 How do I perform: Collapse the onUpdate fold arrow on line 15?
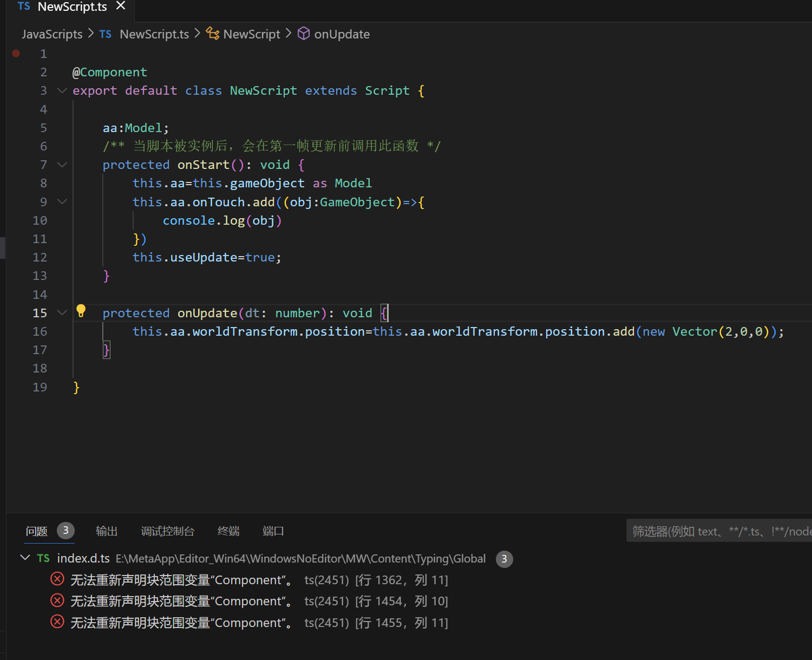click(x=62, y=313)
